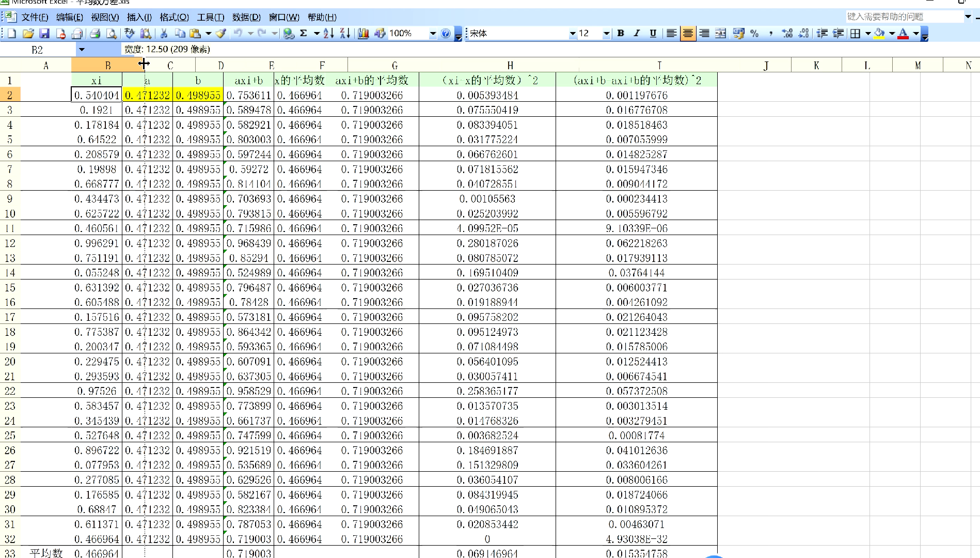980x558 pixels.
Task: Toggle center alignment
Action: pyautogui.click(x=688, y=34)
